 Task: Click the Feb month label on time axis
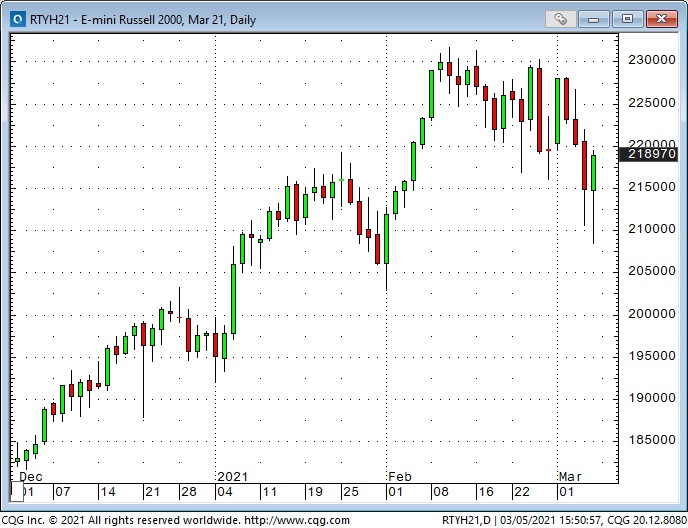[x=400, y=477]
